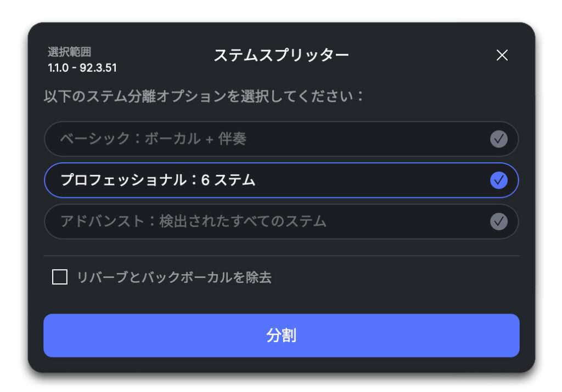Click the text 6 ステム in the selected option
This screenshot has height=392, width=562.
pyautogui.click(x=228, y=180)
